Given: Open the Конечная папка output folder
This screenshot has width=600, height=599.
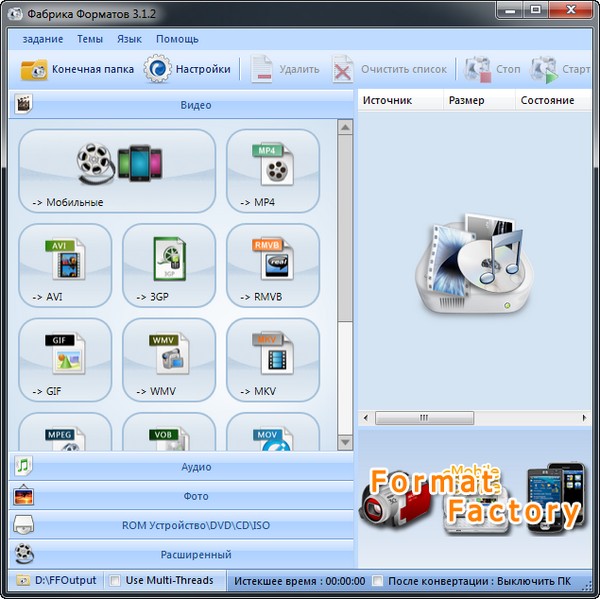Looking at the screenshot, I should 77,69.
